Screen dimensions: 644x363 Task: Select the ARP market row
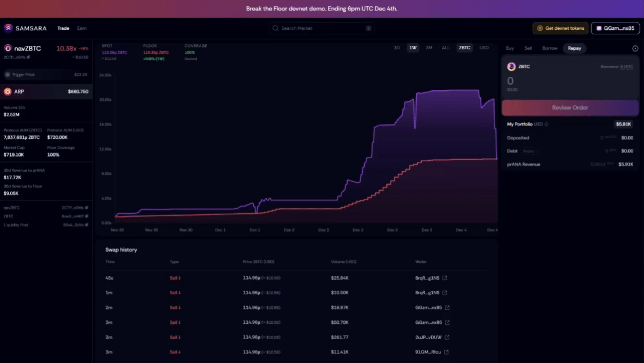[46, 92]
